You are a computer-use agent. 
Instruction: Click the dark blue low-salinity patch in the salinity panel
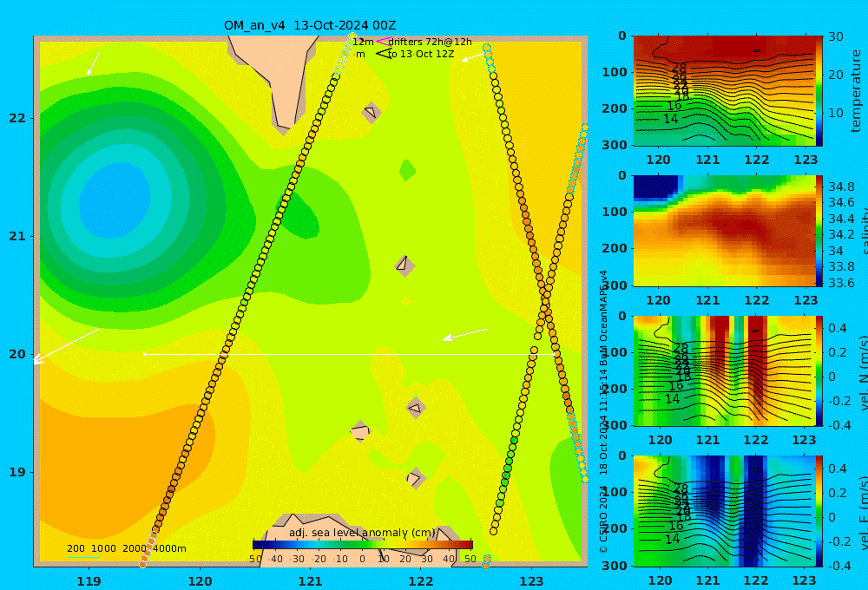[x=654, y=187]
